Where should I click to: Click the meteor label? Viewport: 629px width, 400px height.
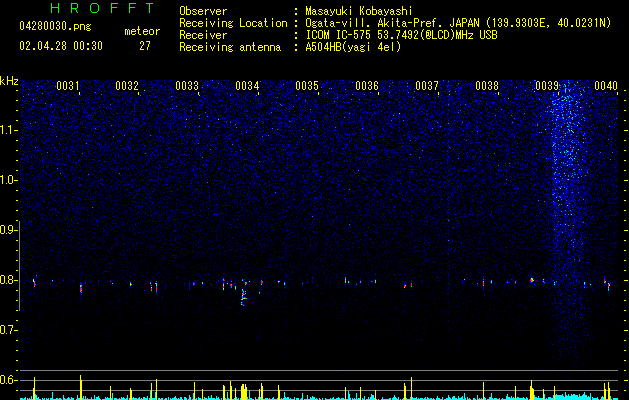click(x=142, y=31)
